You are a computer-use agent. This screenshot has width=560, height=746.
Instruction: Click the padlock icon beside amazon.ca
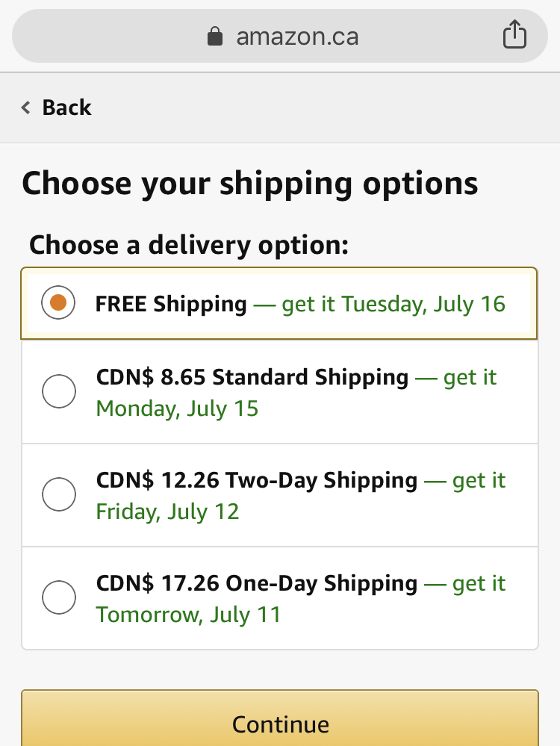[x=216, y=36]
